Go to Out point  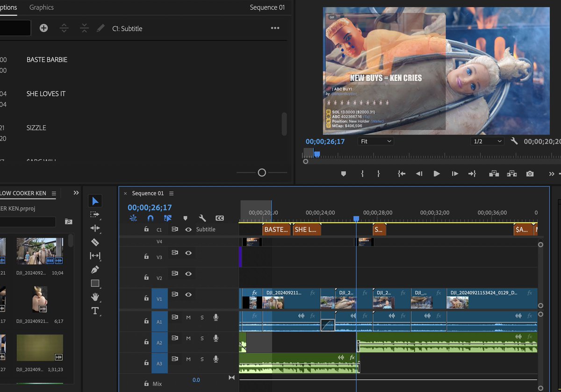(x=472, y=173)
